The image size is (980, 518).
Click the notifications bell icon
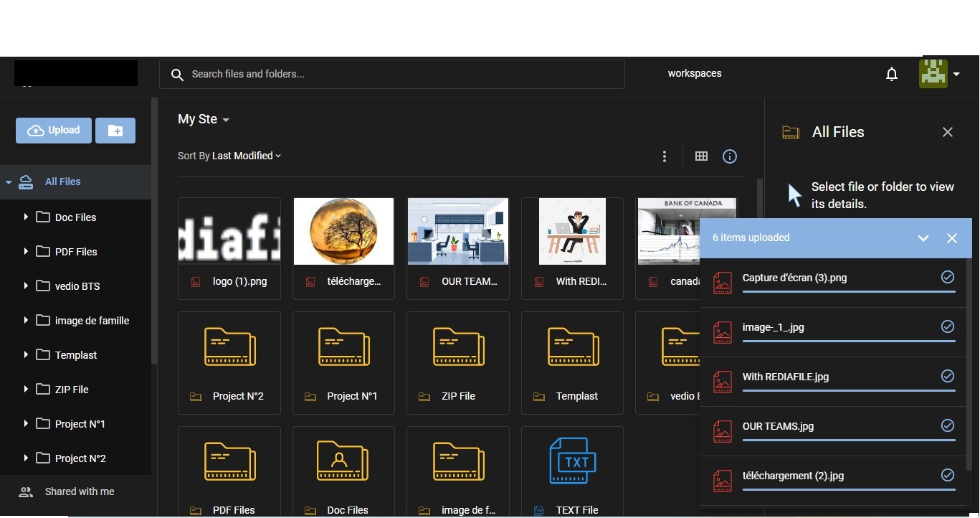click(x=892, y=74)
